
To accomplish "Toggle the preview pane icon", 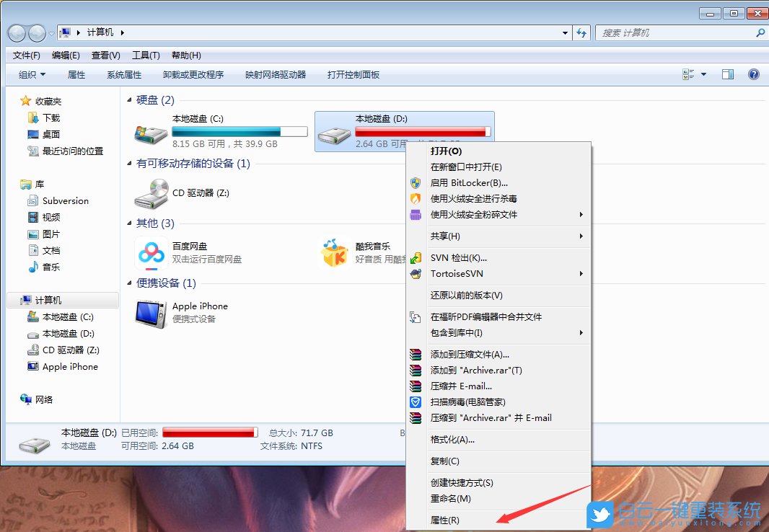I will pyautogui.click(x=728, y=74).
